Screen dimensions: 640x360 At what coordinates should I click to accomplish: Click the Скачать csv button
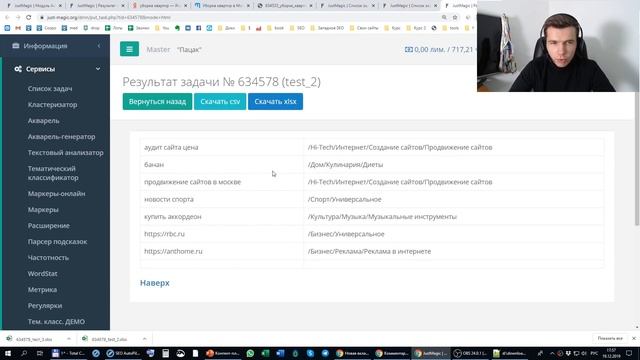click(x=220, y=102)
